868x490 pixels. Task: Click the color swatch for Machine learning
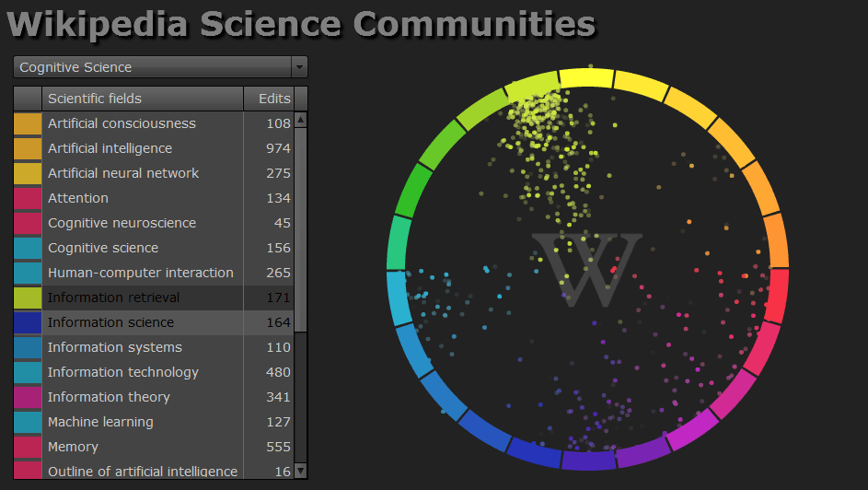coord(28,423)
